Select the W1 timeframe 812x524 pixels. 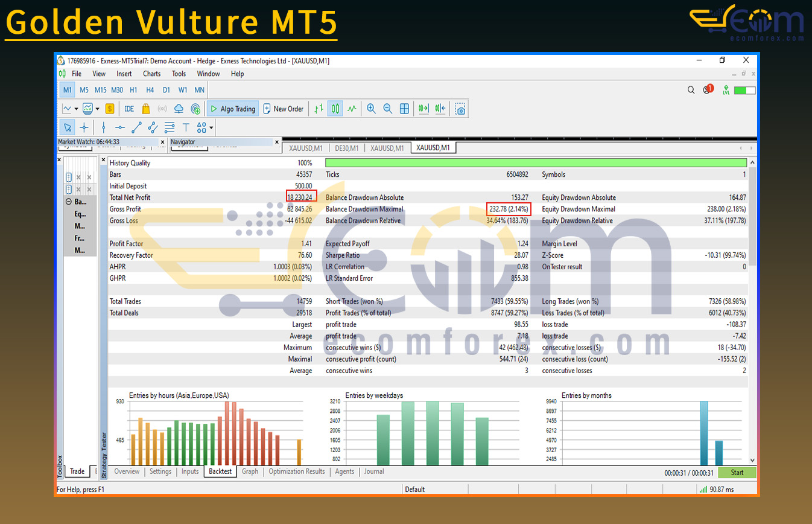[x=183, y=90]
